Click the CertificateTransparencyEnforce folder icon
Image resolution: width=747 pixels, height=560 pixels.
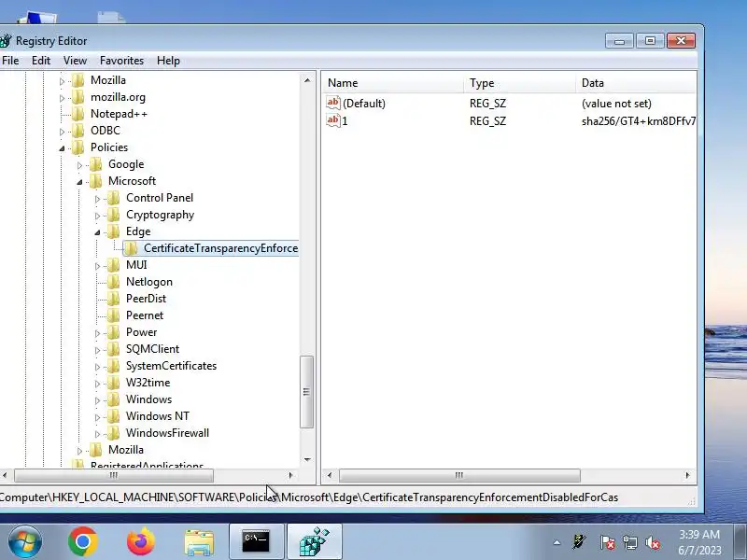coord(131,248)
